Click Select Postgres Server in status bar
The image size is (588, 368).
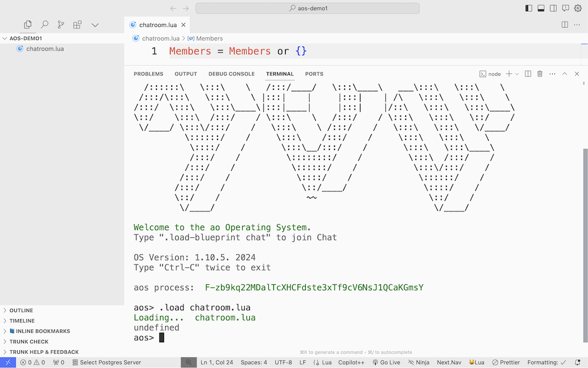[106, 362]
